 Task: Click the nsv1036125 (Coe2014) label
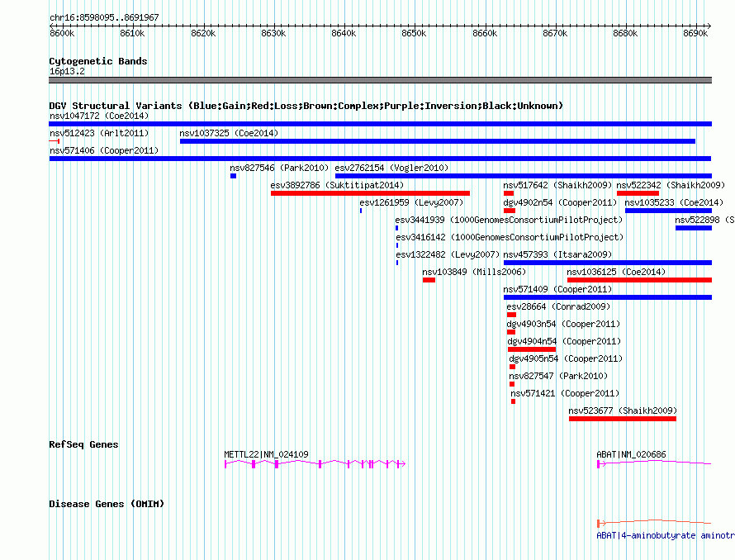[616, 272]
